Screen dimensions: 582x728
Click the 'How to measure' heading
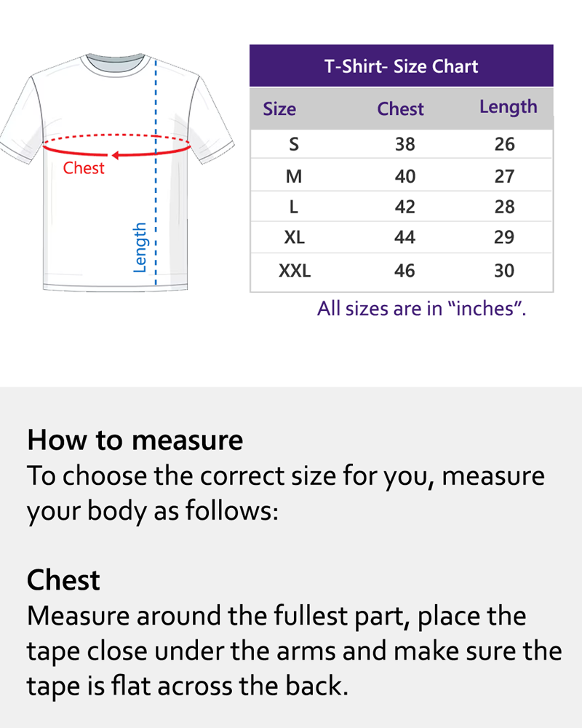(x=135, y=440)
